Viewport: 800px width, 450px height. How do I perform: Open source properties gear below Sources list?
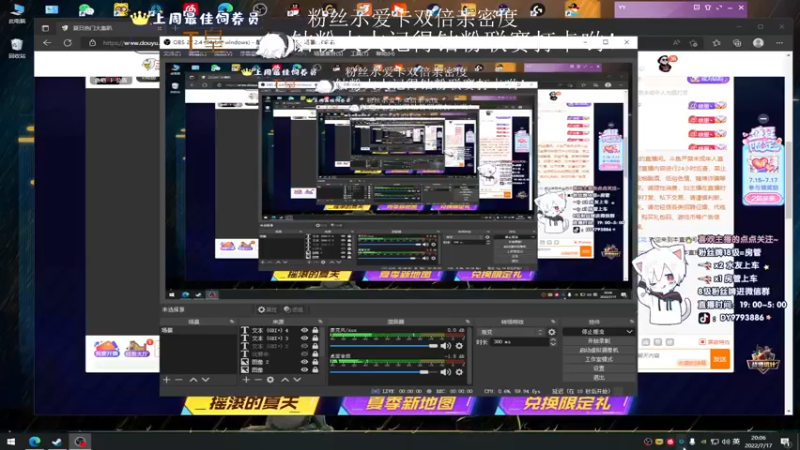(x=270, y=380)
